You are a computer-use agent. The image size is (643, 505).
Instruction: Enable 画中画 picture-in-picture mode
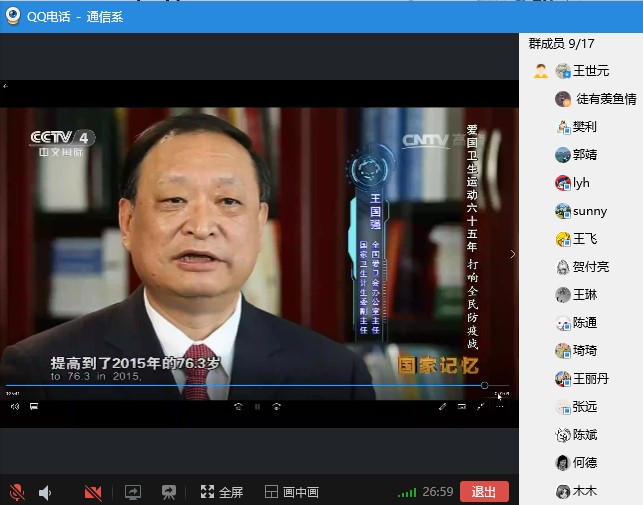pos(292,492)
